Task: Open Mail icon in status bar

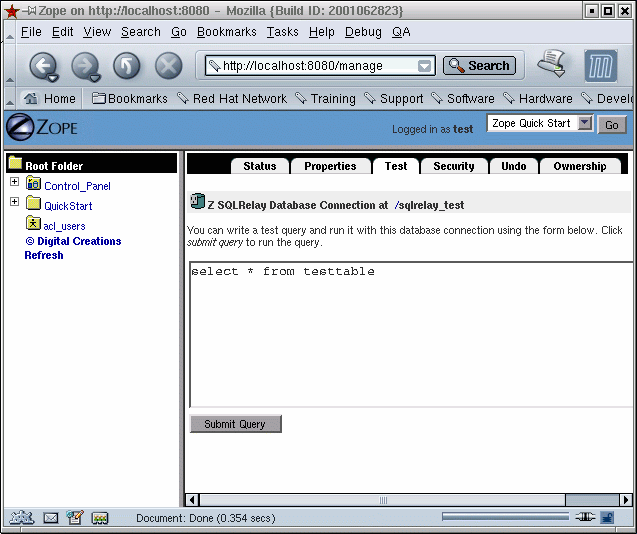Action: 50,518
